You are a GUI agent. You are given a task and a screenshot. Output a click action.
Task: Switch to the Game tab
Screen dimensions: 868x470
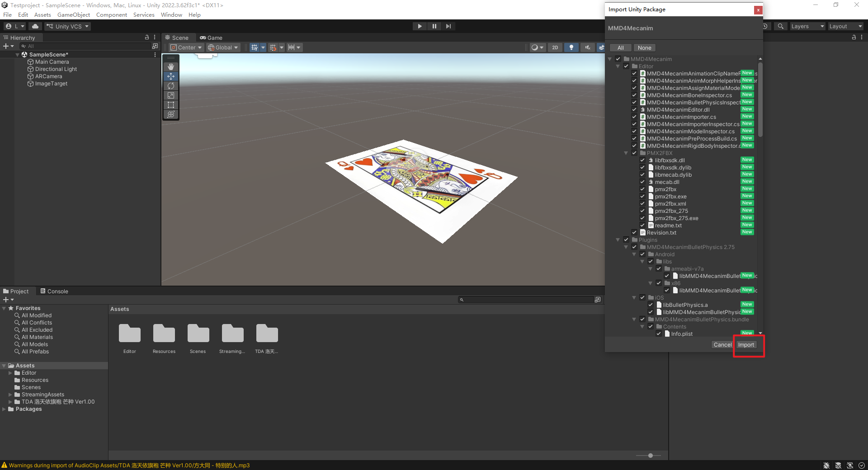[211, 38]
